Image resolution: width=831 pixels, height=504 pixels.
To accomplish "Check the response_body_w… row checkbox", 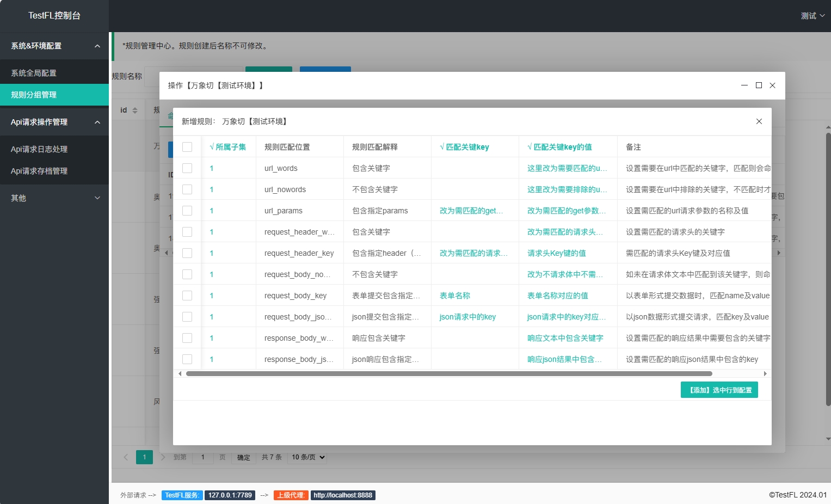I will pos(187,338).
